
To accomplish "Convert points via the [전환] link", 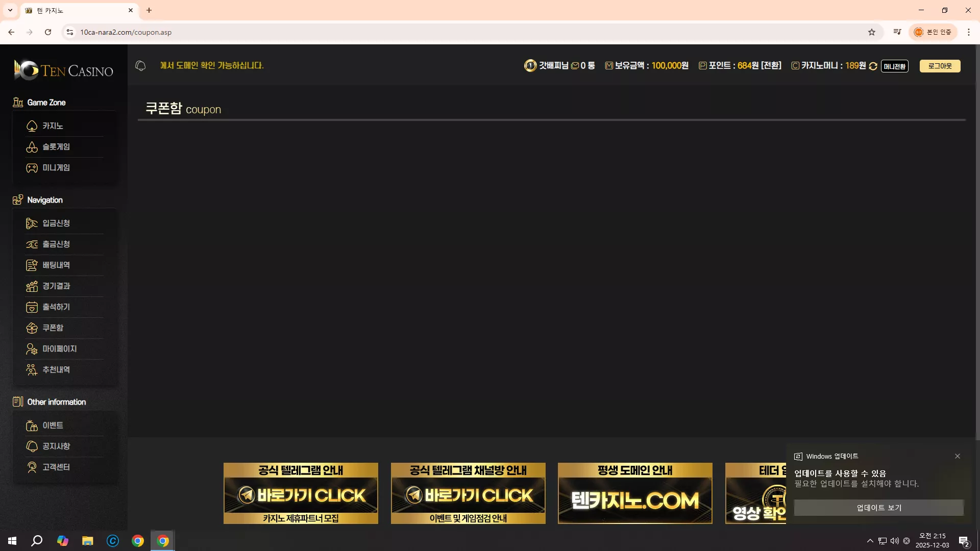I will (x=771, y=66).
